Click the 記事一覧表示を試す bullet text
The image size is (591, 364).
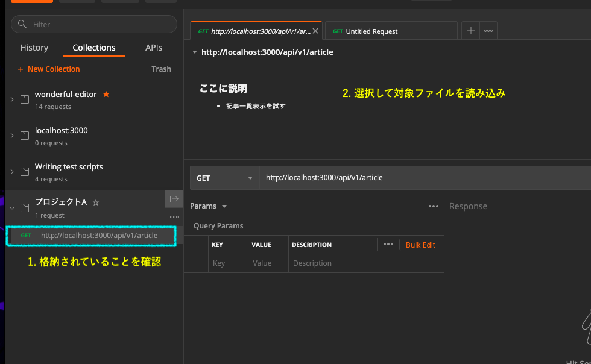256,106
